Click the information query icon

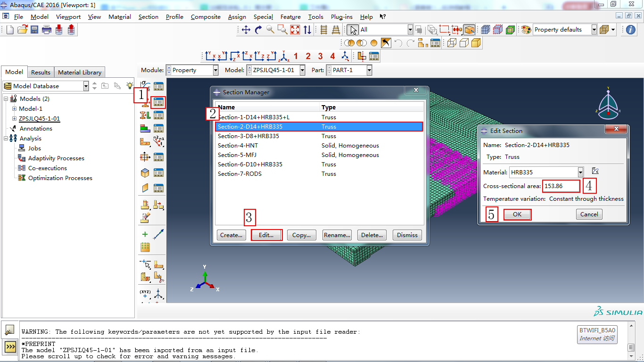[x=630, y=30]
